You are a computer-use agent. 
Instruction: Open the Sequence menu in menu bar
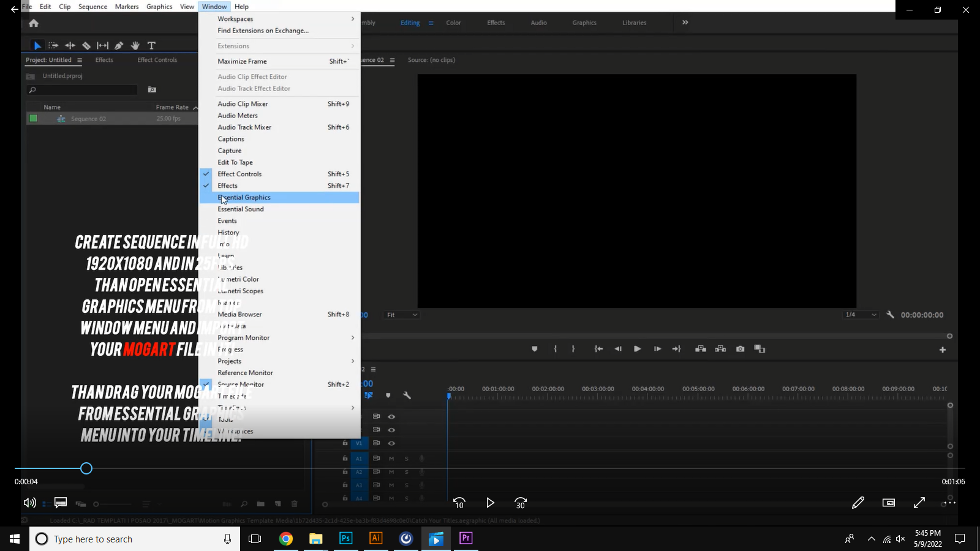point(92,7)
